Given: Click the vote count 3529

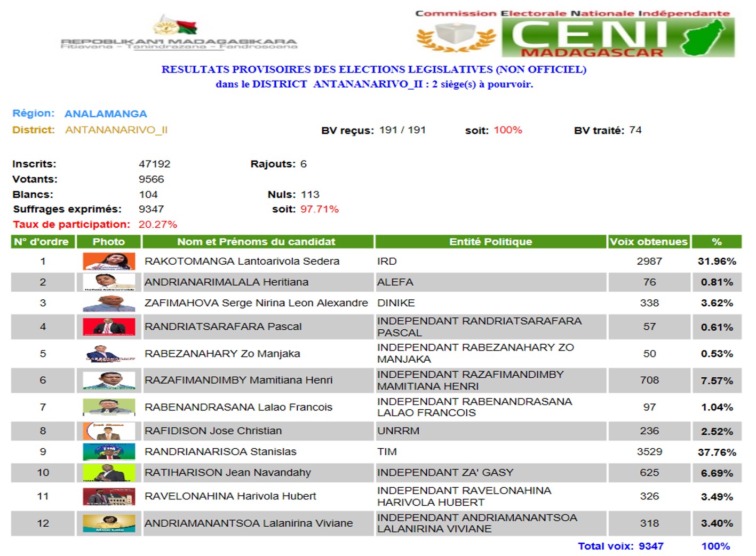Looking at the screenshot, I should click(649, 452).
